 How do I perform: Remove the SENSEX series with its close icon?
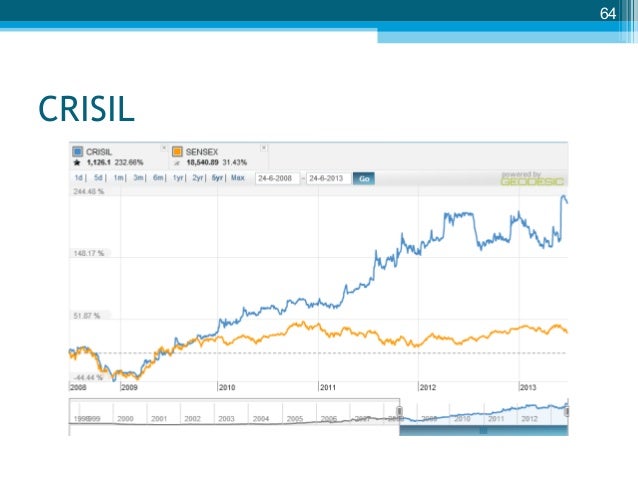(x=264, y=148)
